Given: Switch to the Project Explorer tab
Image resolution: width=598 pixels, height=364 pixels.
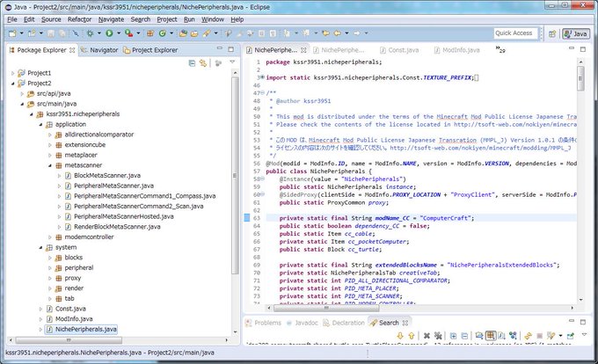Looking at the screenshot, I should pyautogui.click(x=150, y=50).
